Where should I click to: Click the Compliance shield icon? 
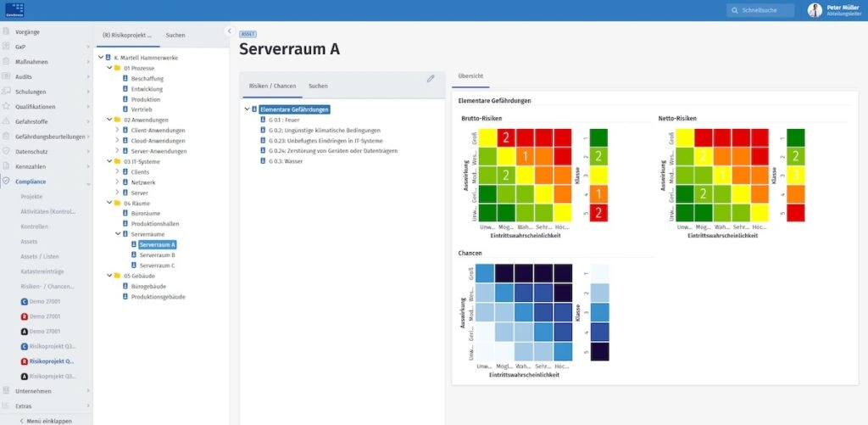click(x=6, y=182)
